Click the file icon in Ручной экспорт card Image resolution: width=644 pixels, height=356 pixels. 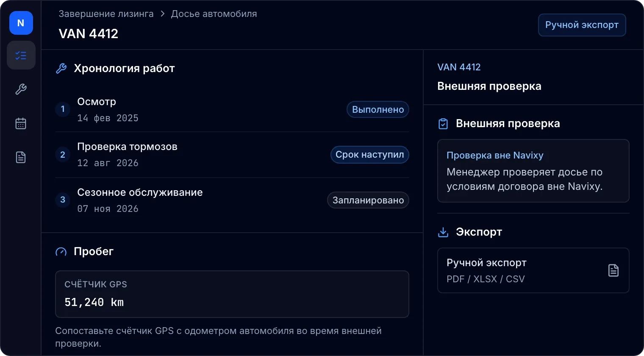click(x=613, y=270)
